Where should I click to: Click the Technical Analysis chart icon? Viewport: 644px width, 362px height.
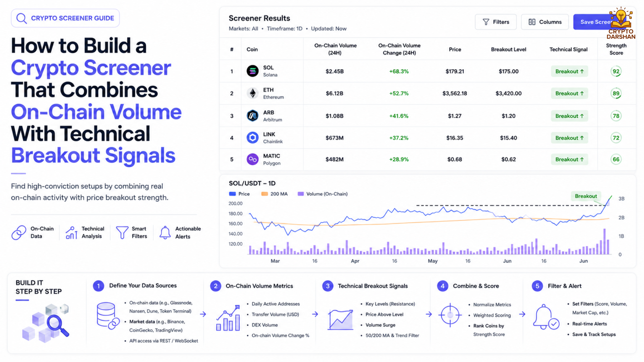71,233
